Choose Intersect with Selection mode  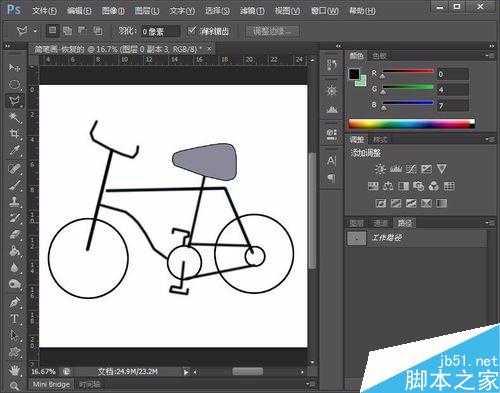[x=97, y=31]
